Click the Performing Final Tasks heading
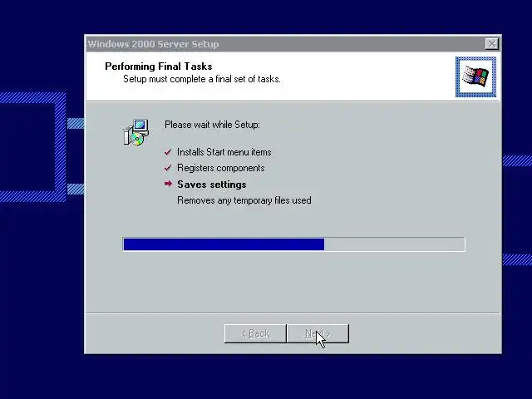532x399 pixels. pos(159,66)
